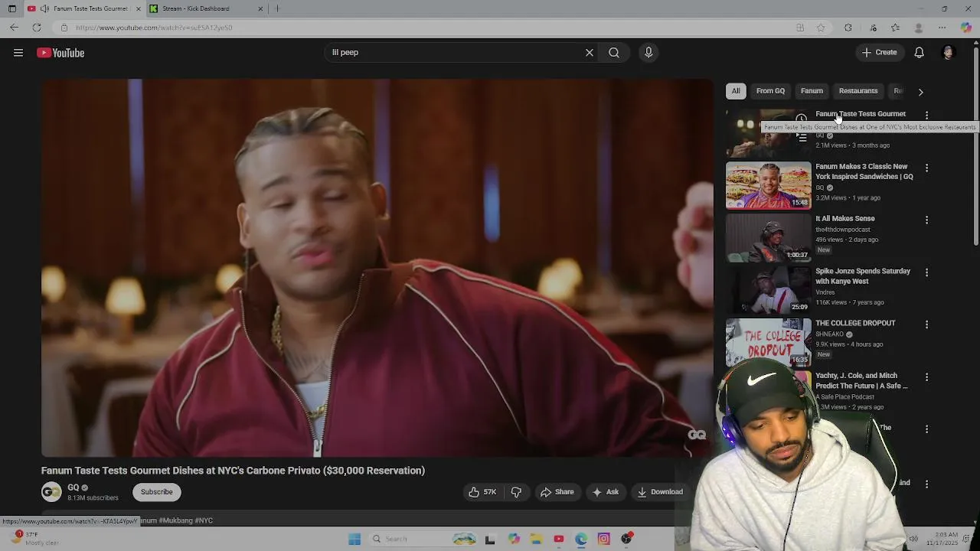The width and height of the screenshot is (980, 551).
Task: Switch to the 'Stream - Kick Dashboard' tab
Action: point(195,8)
